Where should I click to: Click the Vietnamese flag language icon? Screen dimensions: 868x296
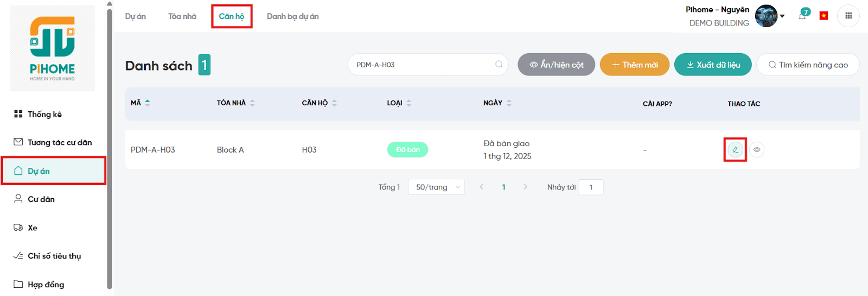pyautogui.click(x=824, y=16)
